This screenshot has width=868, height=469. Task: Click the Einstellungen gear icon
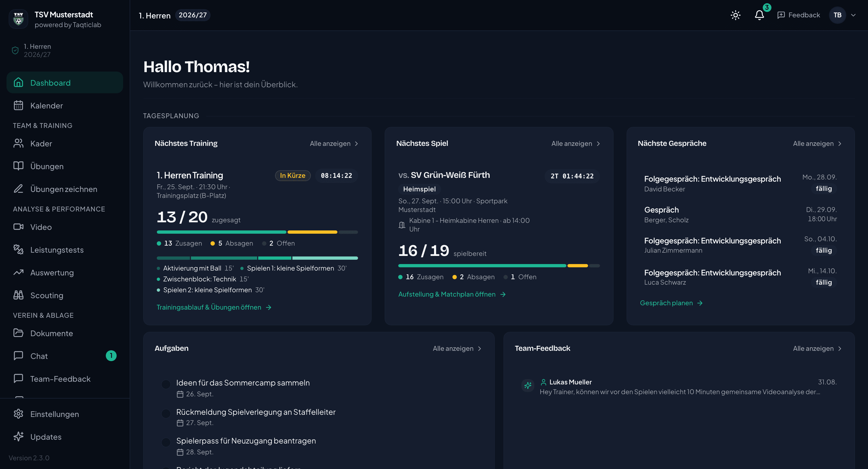pyautogui.click(x=18, y=414)
